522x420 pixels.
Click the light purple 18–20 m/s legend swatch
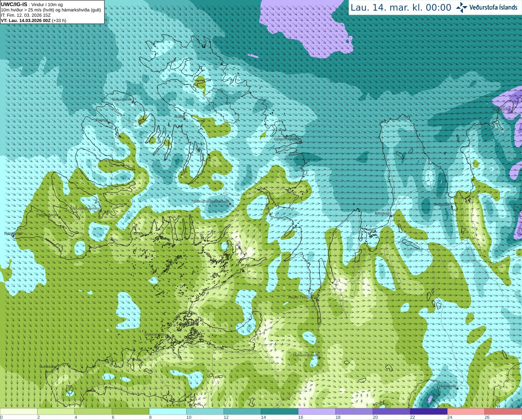click(354, 411)
